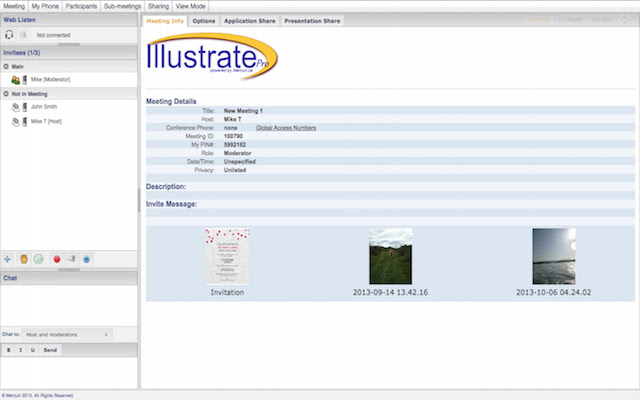Click the vertical splitter beside the left sidebar
Image resolution: width=640 pixels, height=400 pixels.
point(139,200)
